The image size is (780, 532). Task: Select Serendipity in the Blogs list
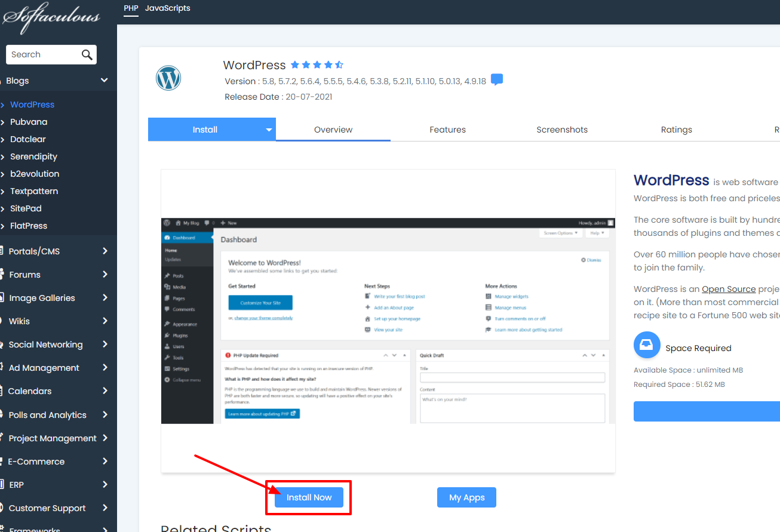click(33, 156)
